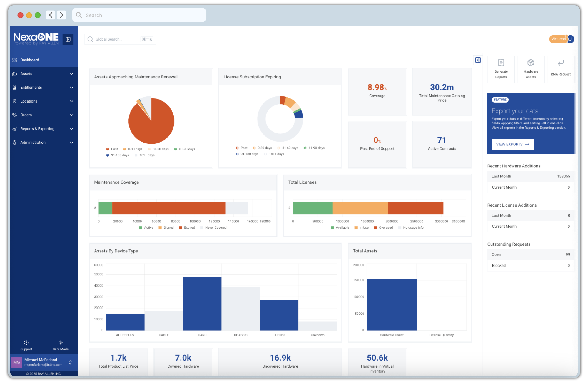
Task: Open the Administration menu item
Action: pyautogui.click(x=33, y=143)
